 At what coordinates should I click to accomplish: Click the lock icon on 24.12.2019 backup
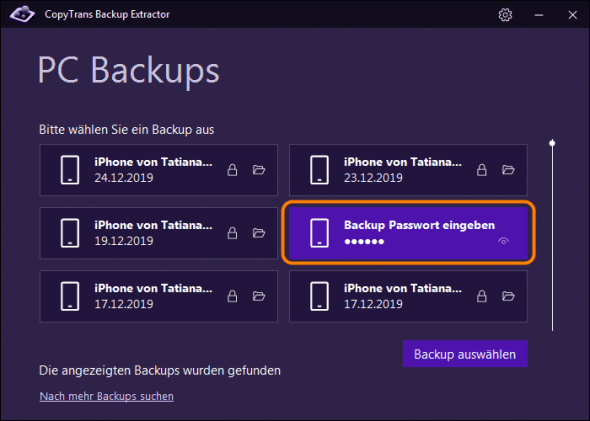tap(232, 170)
